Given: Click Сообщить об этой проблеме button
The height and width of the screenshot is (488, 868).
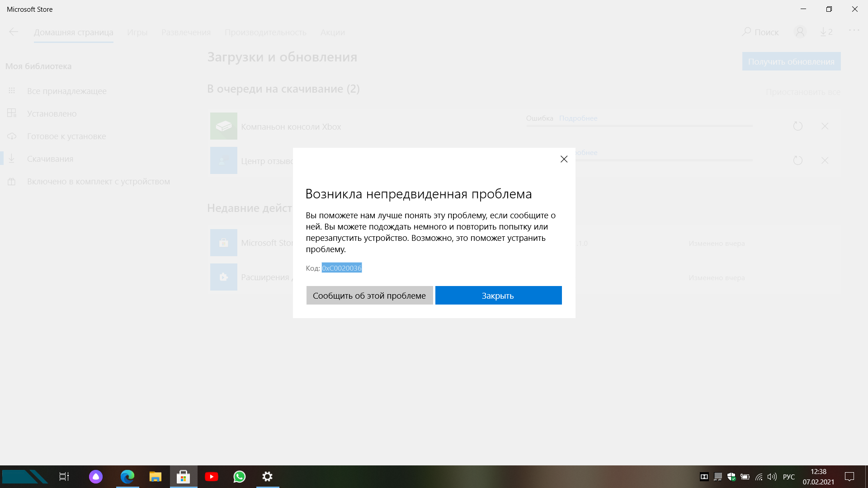Looking at the screenshot, I should click(x=369, y=296).
